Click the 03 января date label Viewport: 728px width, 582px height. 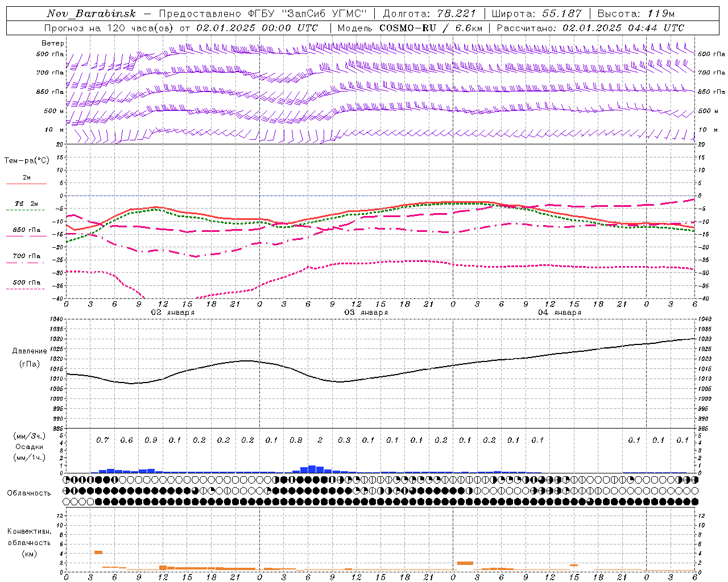point(366,313)
